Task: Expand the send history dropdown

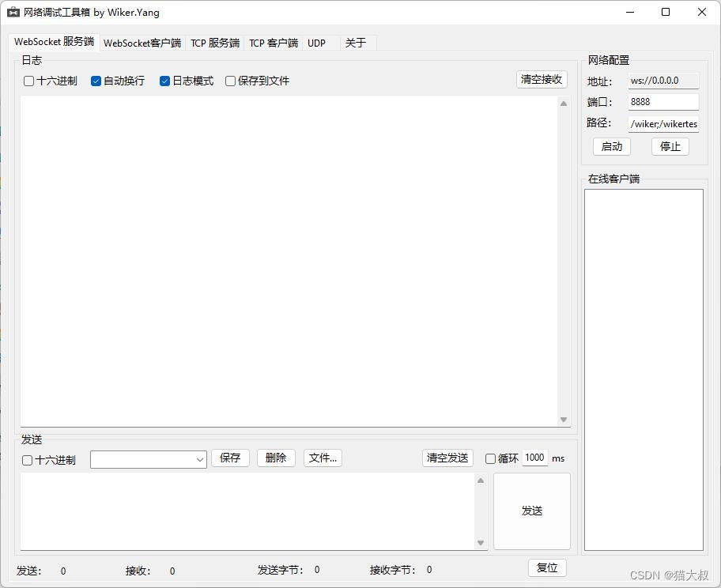Action: click(x=200, y=458)
